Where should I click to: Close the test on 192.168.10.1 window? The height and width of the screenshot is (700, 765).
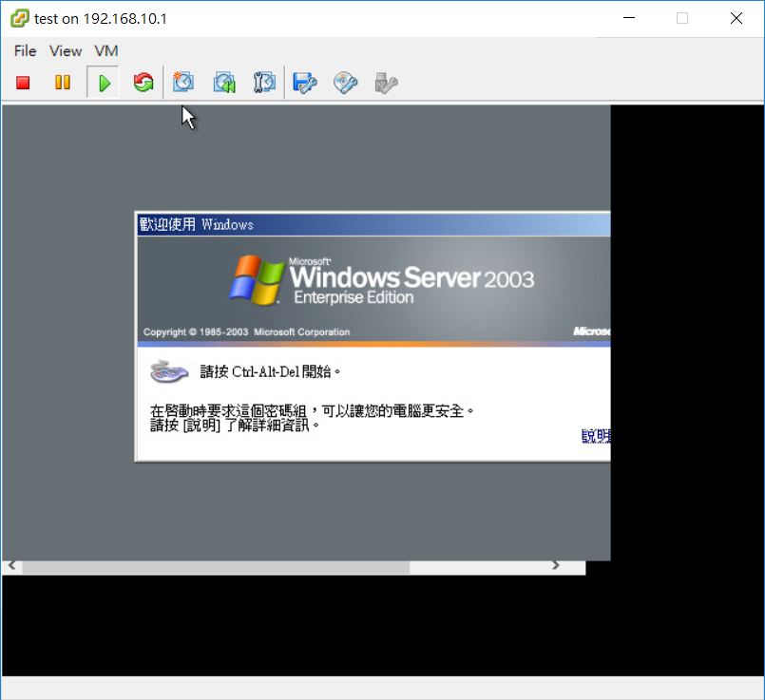(736, 19)
